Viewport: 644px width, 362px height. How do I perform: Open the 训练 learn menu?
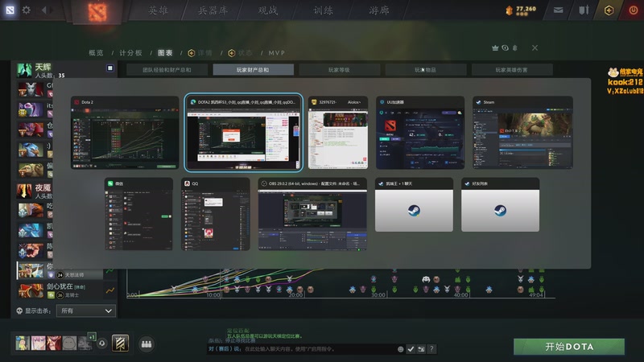[324, 10]
